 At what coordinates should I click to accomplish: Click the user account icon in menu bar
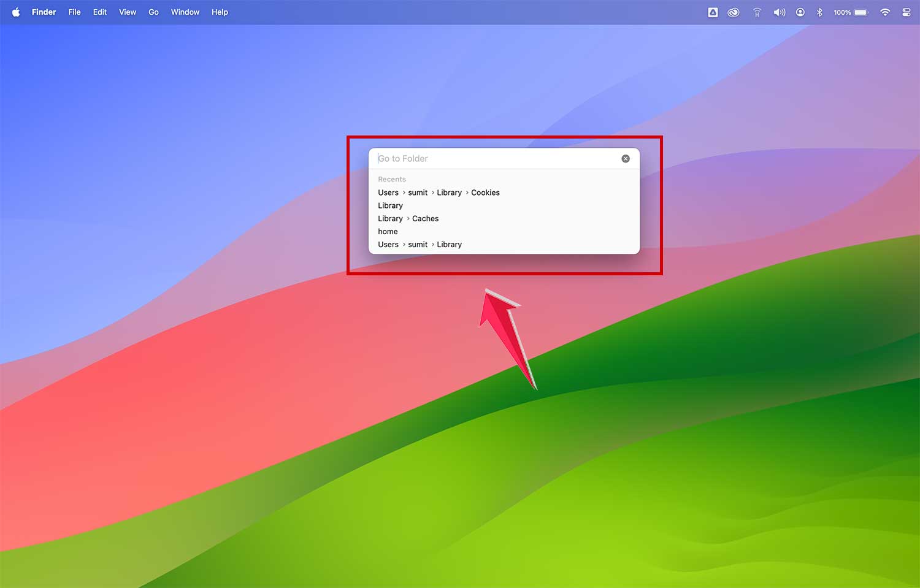(x=800, y=12)
